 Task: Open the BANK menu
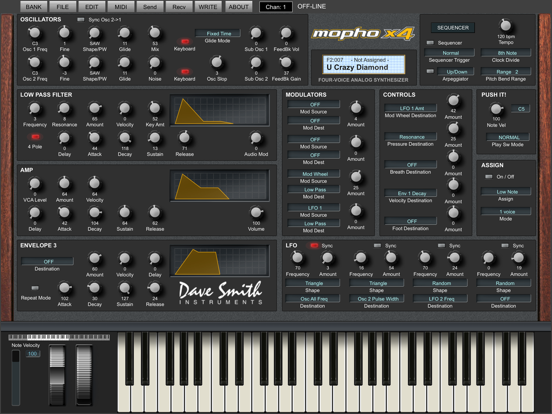33,6
